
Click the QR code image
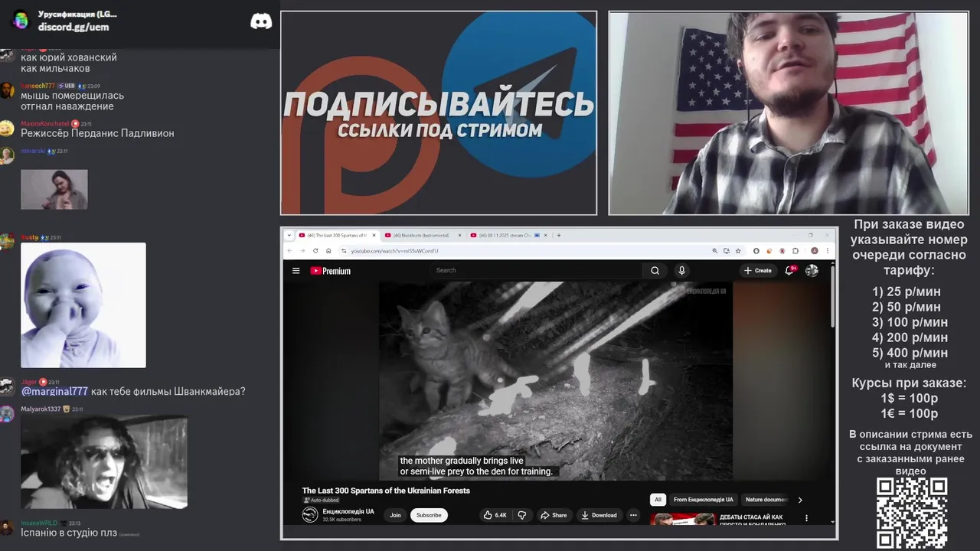(912, 512)
